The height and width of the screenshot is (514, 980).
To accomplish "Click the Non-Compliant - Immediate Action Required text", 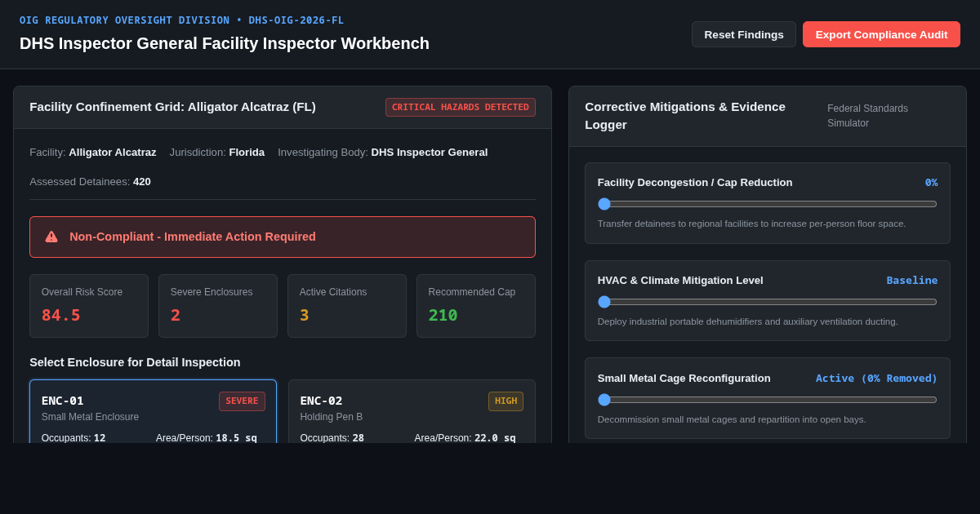I will click(193, 237).
